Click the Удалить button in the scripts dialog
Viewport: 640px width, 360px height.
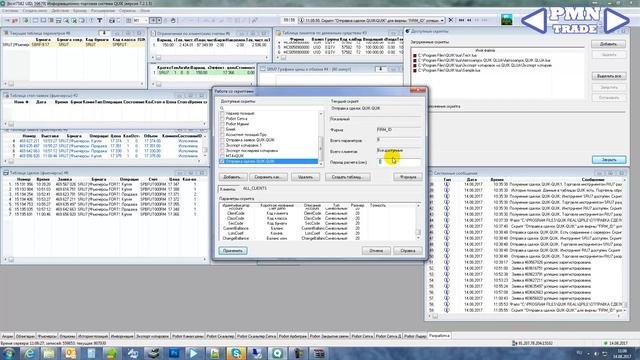tap(305, 177)
